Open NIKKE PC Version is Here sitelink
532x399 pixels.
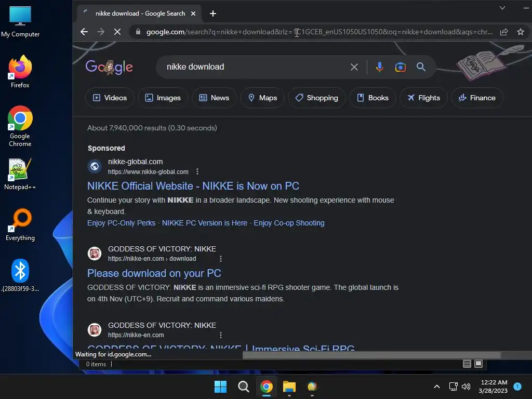205,223
